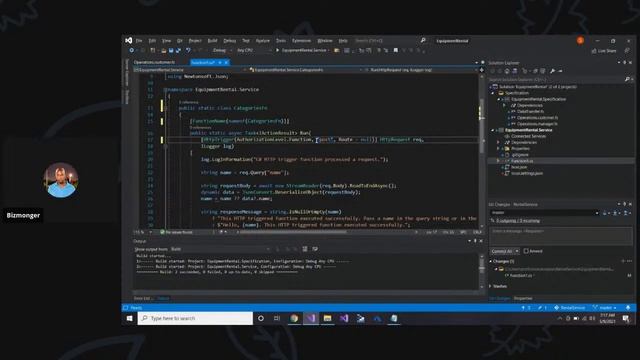Screen dimensions: 640x360
Task: Click the Git fetch icon in Git Changes
Action: 605,213
